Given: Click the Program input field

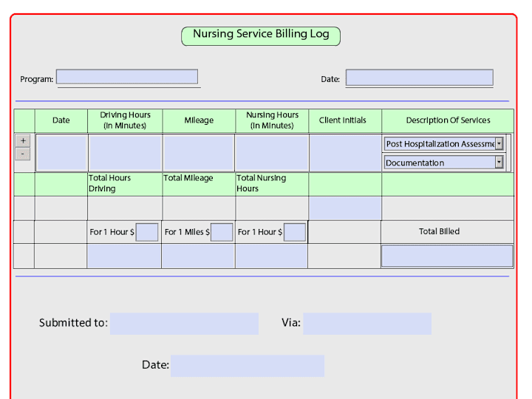Looking at the screenshot, I should [x=127, y=77].
